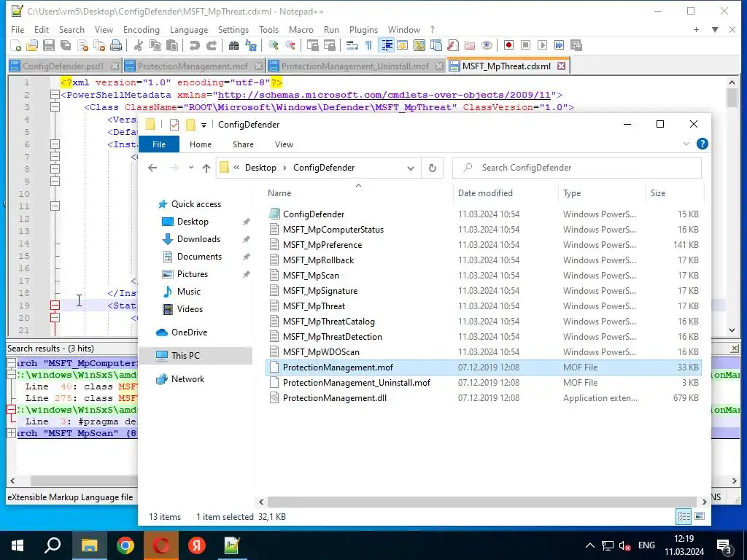Viewport: 747px width, 560px height.
Task: Open Explorer Help question mark icon
Action: point(702,144)
